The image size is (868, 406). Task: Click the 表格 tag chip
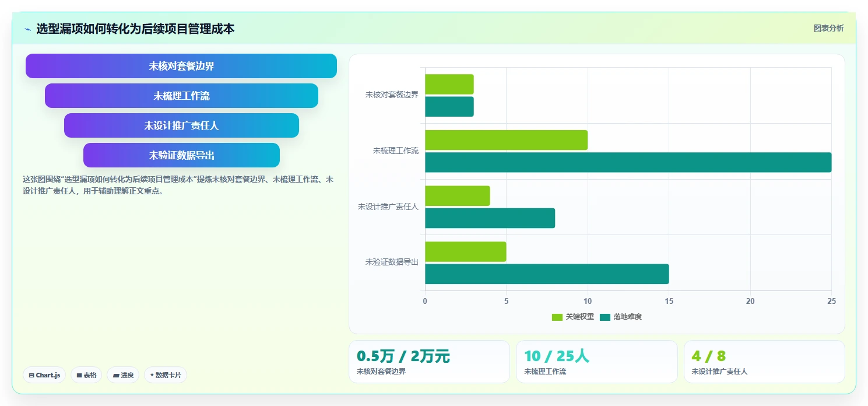point(86,375)
